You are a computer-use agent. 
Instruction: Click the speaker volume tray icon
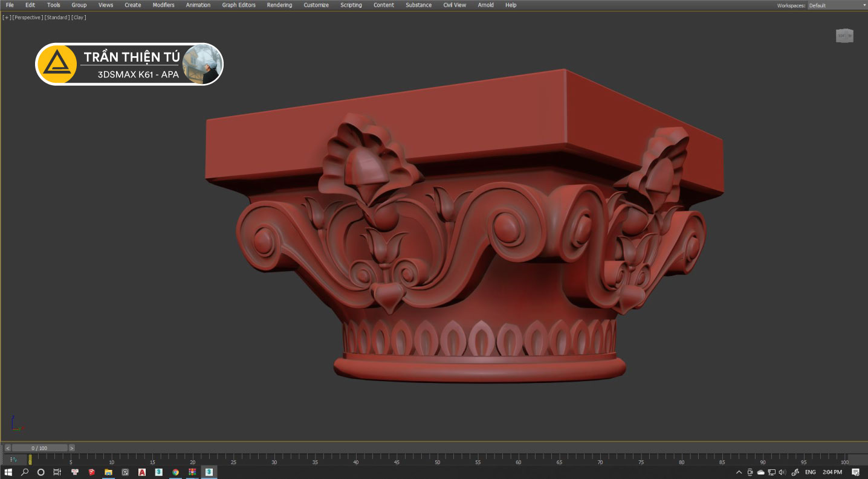tap(782, 472)
